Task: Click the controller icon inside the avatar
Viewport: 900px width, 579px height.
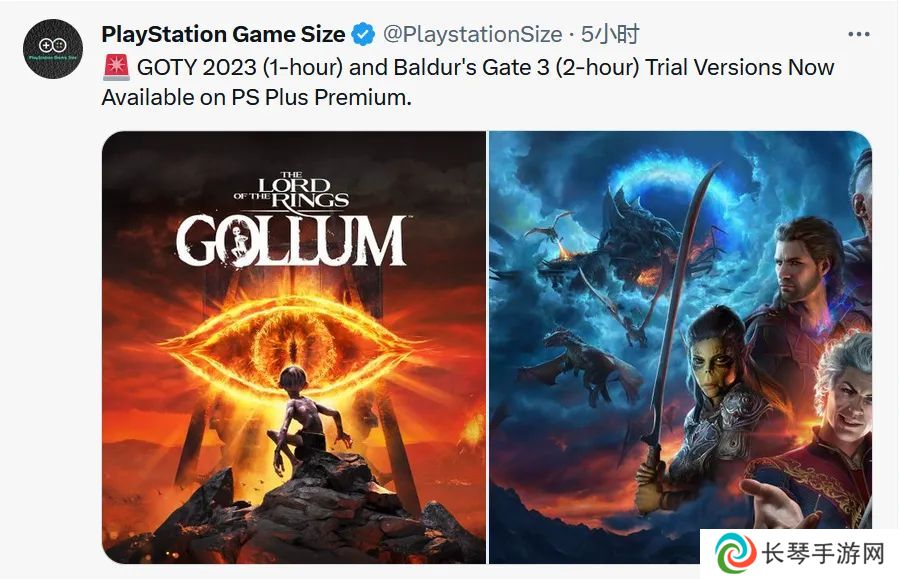Action: pyautogui.click(x=53, y=45)
